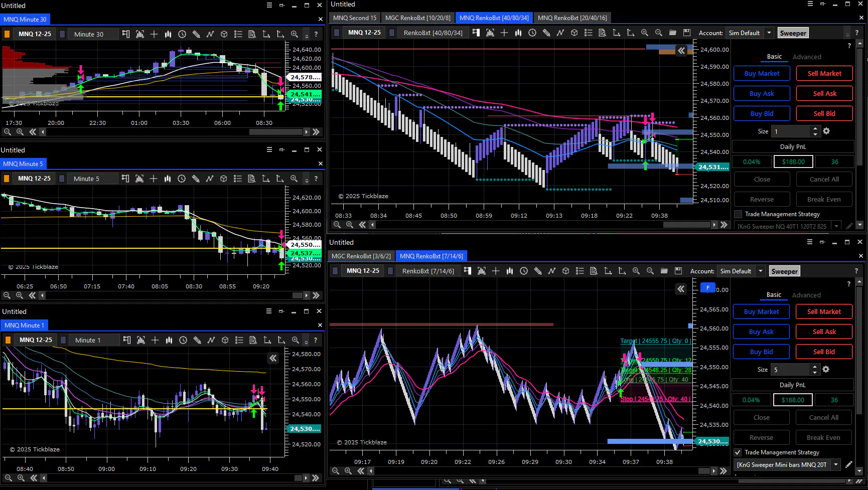Open Advanced tab in lower trading panel
Screen dimensions: 868x490
(806, 295)
